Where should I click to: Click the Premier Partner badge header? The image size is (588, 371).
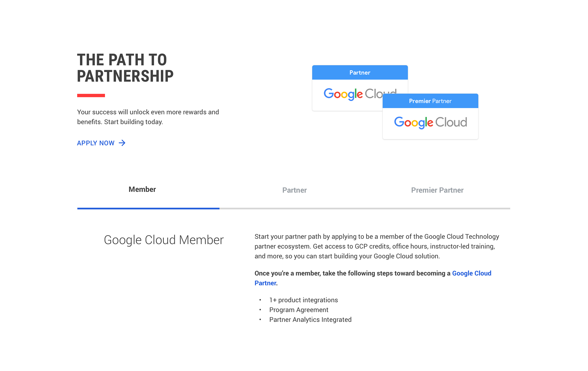(430, 101)
